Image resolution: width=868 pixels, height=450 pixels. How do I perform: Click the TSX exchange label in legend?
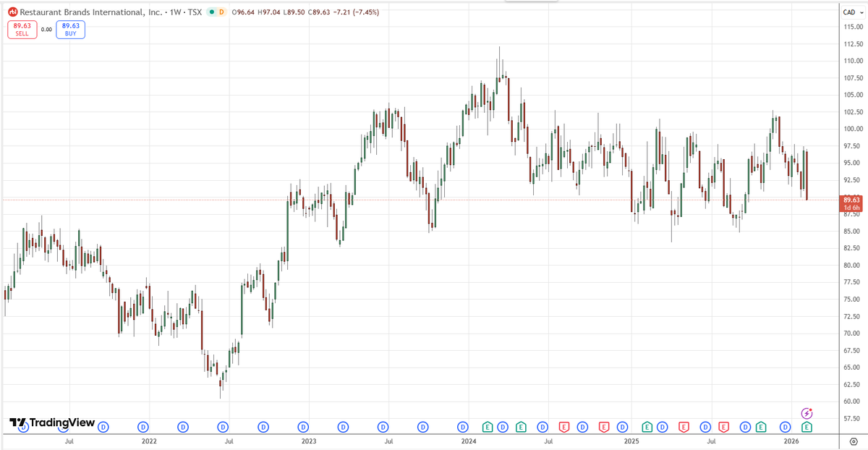click(194, 12)
